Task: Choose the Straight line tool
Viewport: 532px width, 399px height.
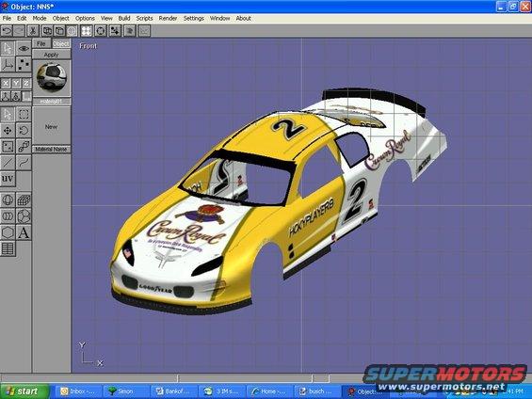Action: pyautogui.click(x=8, y=163)
